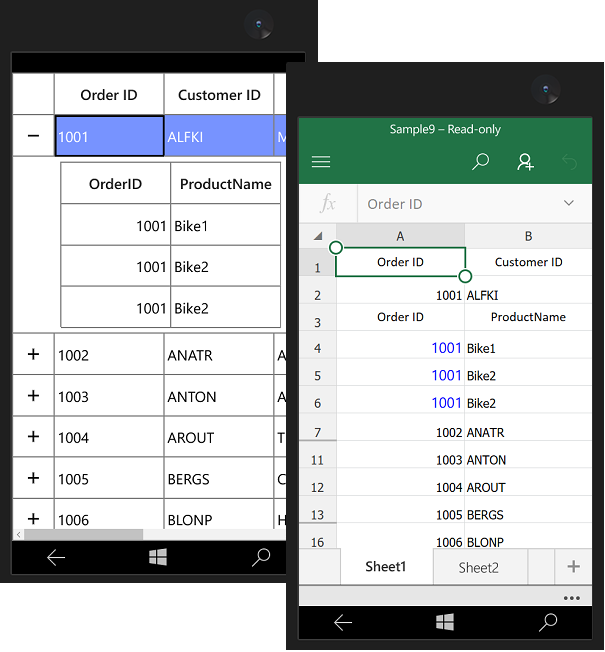Add a new sheet with plus button
The width and height of the screenshot is (605, 652).
coord(573,566)
